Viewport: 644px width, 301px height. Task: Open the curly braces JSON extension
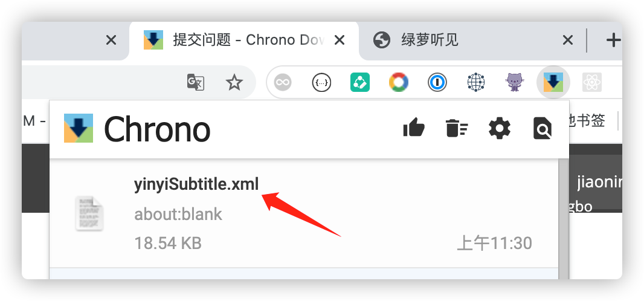coord(321,82)
